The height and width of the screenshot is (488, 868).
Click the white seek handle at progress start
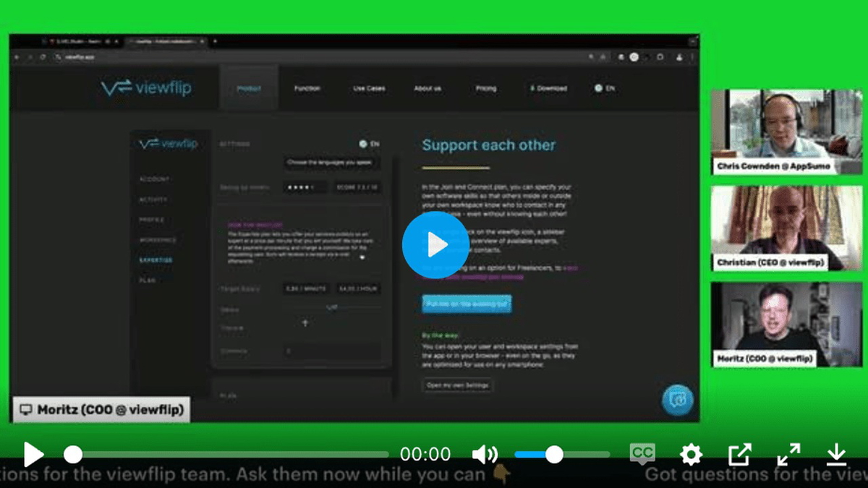pos(73,454)
